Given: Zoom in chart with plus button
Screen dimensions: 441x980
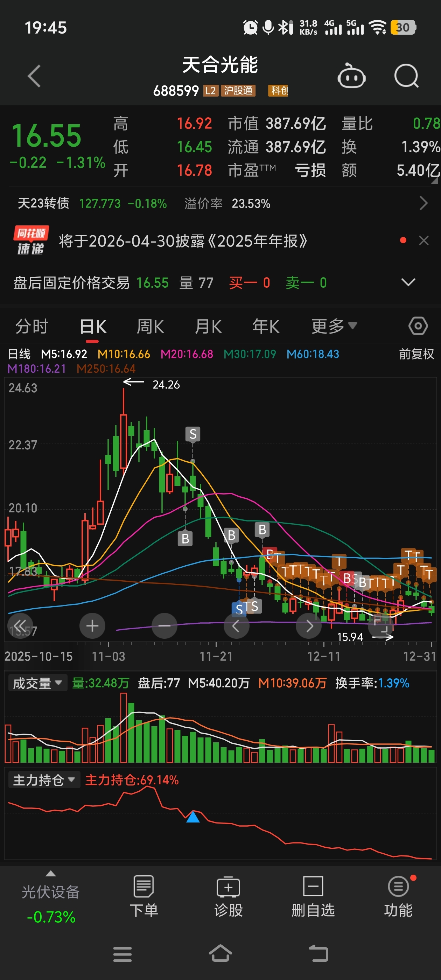Looking at the screenshot, I should 92,626.
